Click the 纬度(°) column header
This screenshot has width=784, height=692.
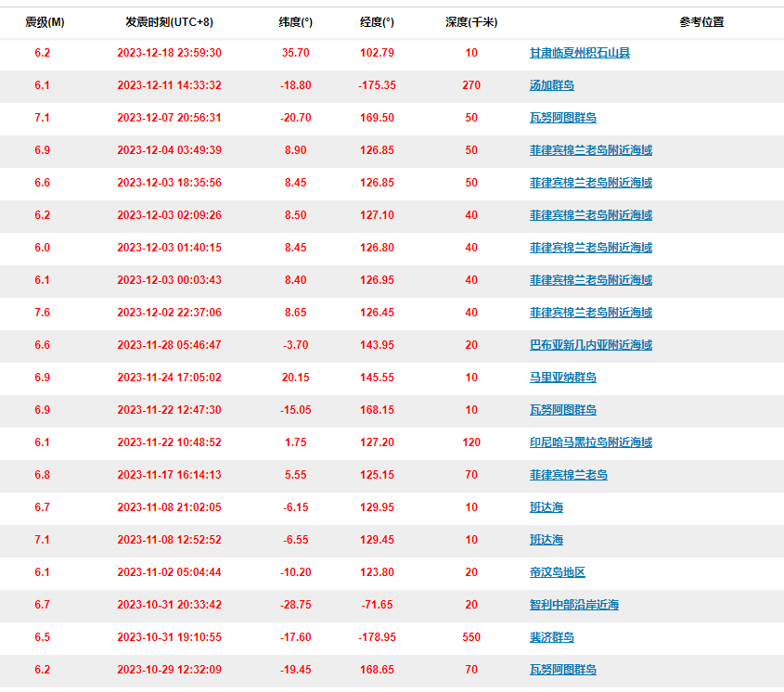295,22
